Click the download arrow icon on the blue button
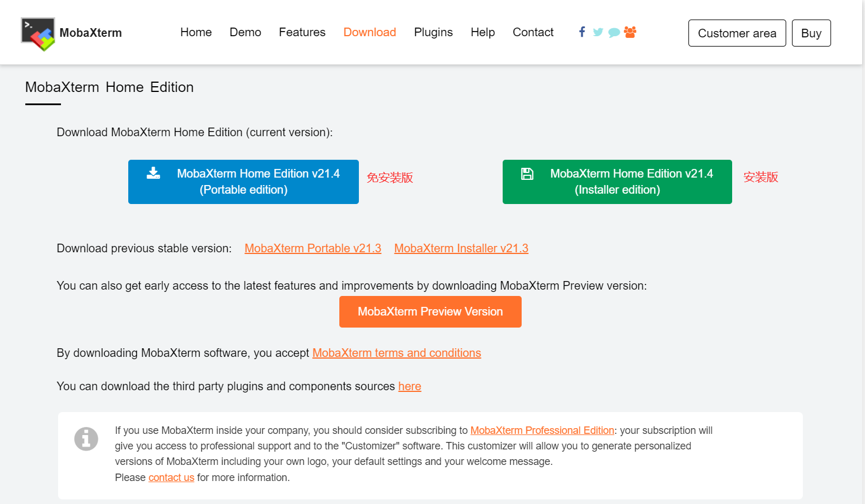 click(x=153, y=173)
